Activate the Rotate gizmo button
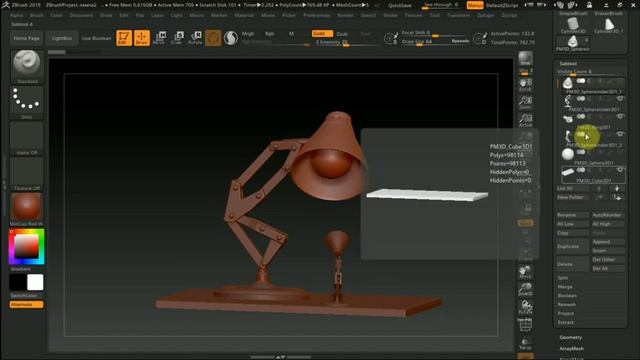 pyautogui.click(x=195, y=38)
